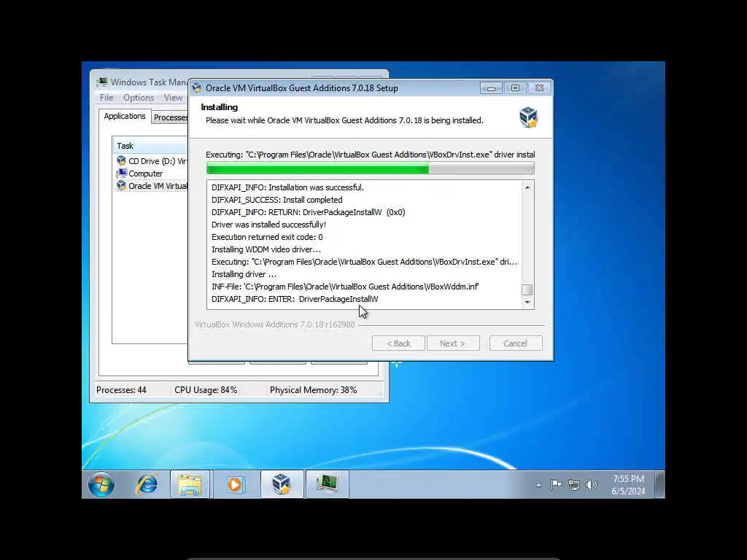
Task: Switch to Processes tab
Action: (171, 117)
